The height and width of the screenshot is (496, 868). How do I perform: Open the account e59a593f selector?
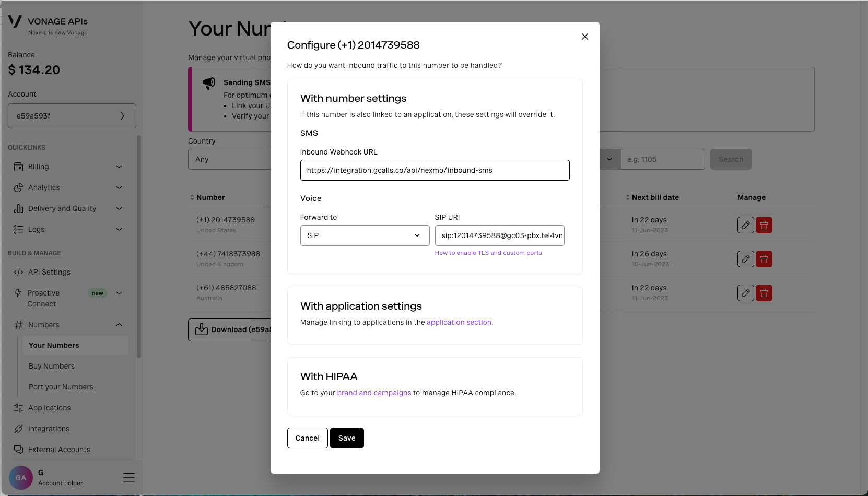click(72, 116)
